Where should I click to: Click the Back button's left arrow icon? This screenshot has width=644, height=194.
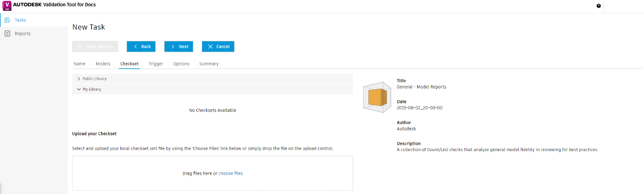click(135, 46)
